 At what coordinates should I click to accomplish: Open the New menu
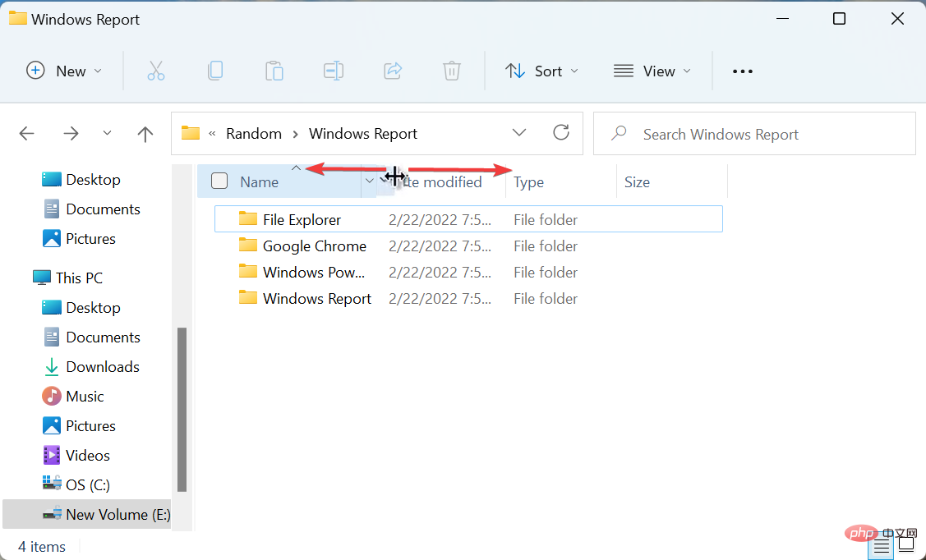pos(64,71)
